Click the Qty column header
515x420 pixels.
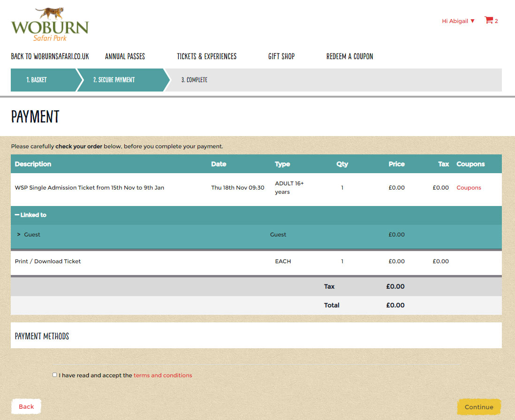[x=342, y=164]
